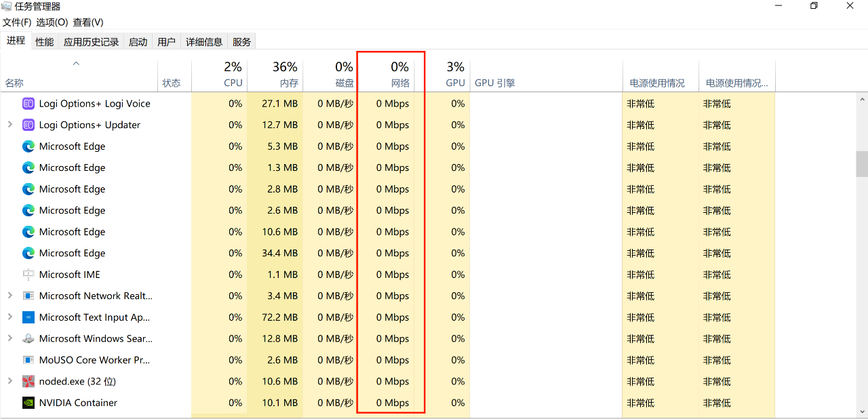
Task: Expand the Microsoft Windows Search group
Action: click(x=9, y=338)
